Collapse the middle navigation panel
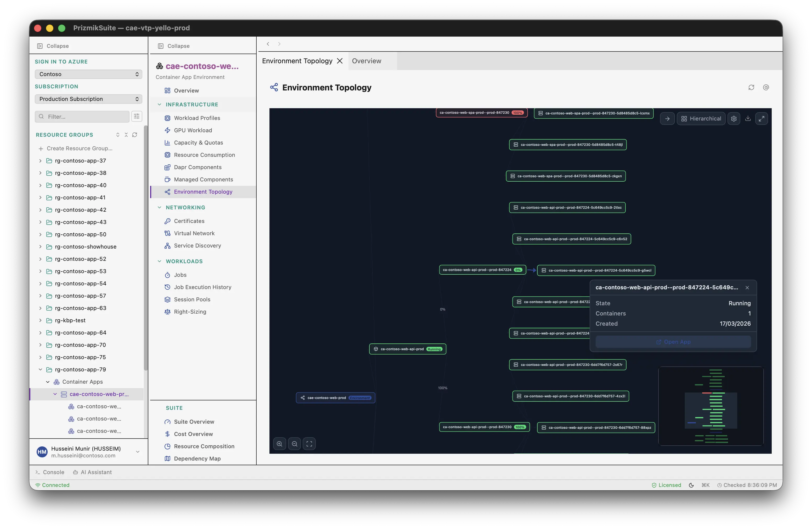The width and height of the screenshot is (812, 529). pos(174,46)
